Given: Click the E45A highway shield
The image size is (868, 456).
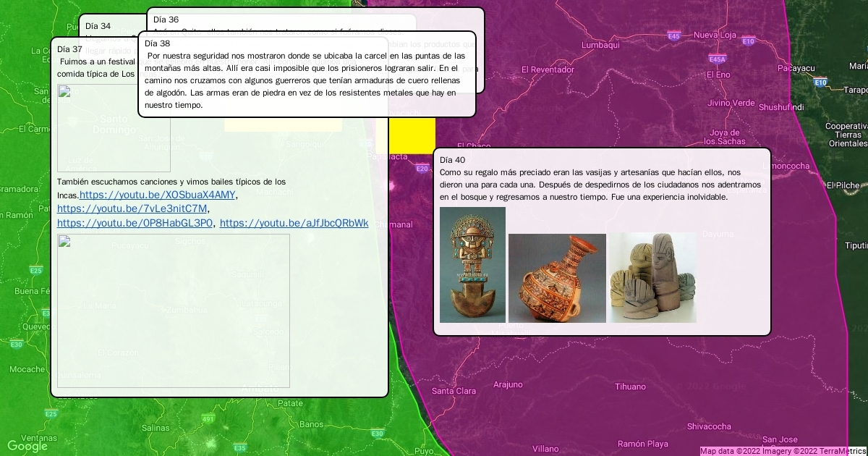Looking at the screenshot, I should 717,59.
